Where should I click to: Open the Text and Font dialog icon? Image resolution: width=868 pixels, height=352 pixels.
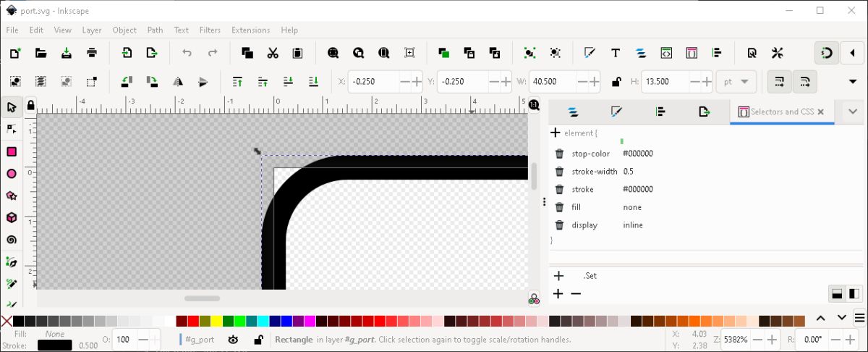pyautogui.click(x=616, y=53)
